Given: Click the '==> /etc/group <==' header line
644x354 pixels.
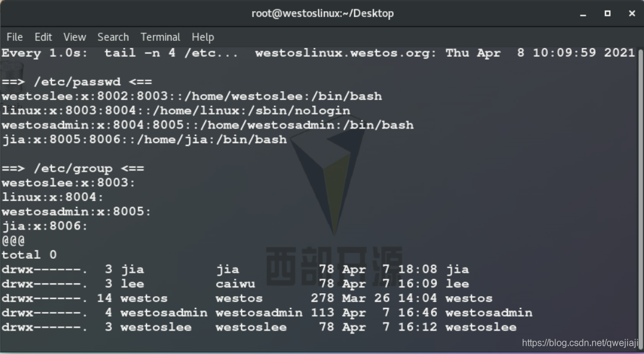Looking at the screenshot, I should [x=73, y=169].
